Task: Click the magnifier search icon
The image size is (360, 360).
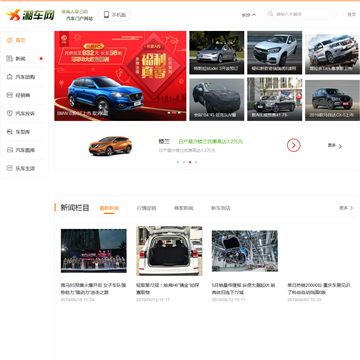Action: pyautogui.click(x=271, y=14)
